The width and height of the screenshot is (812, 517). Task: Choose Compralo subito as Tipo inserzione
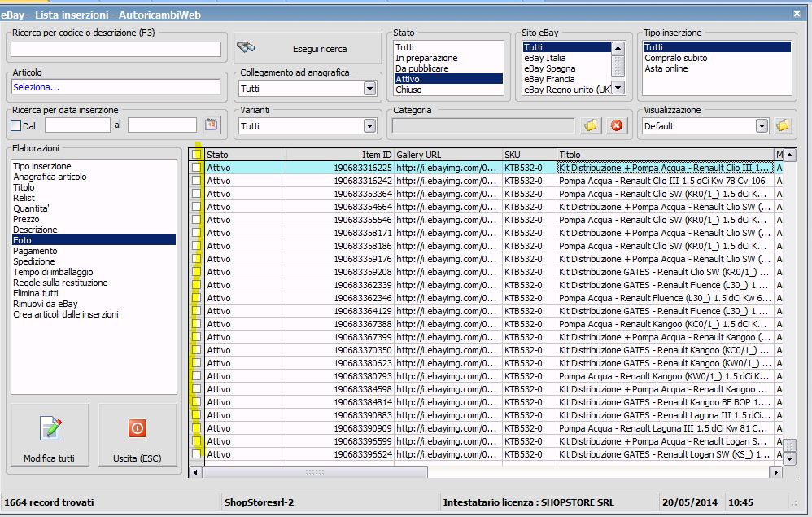[x=676, y=58]
